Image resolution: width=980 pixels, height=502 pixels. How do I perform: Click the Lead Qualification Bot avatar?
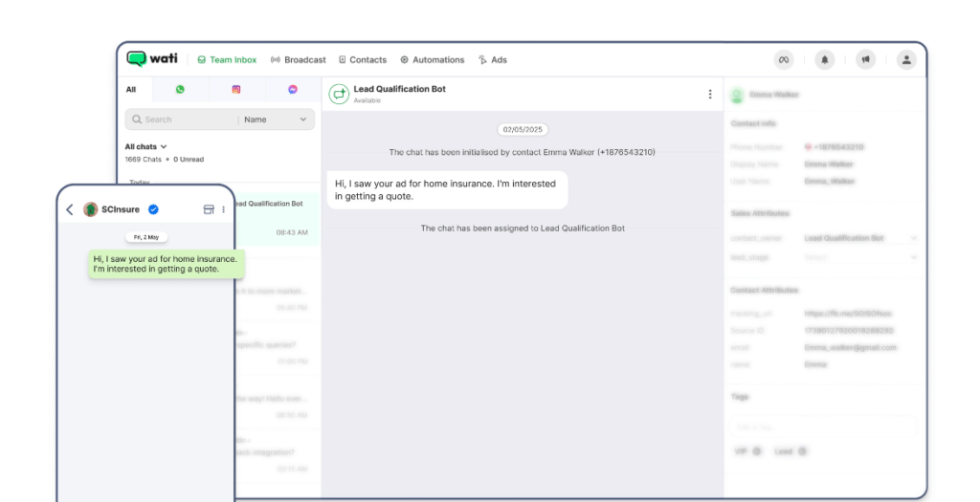click(x=339, y=94)
